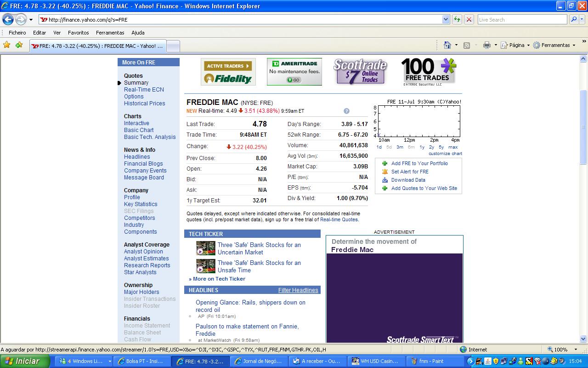Go back with the browser Back arrow

point(8,19)
